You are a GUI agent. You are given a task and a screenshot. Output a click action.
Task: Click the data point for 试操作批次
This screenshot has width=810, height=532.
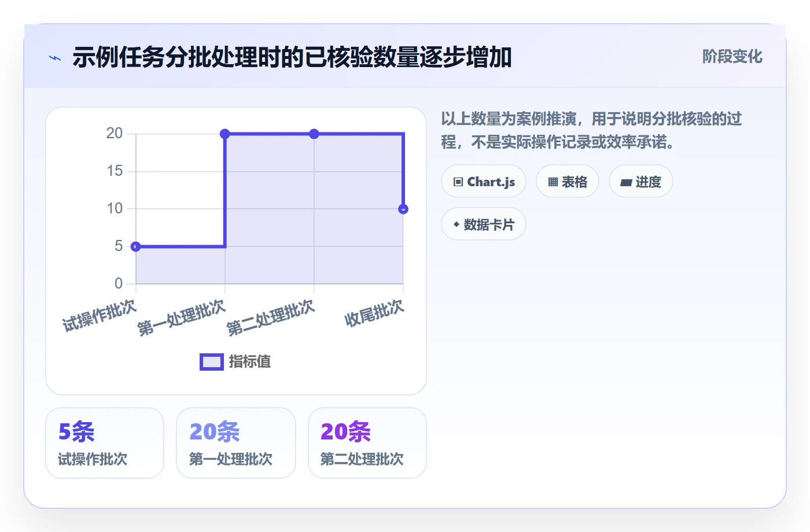tap(136, 247)
